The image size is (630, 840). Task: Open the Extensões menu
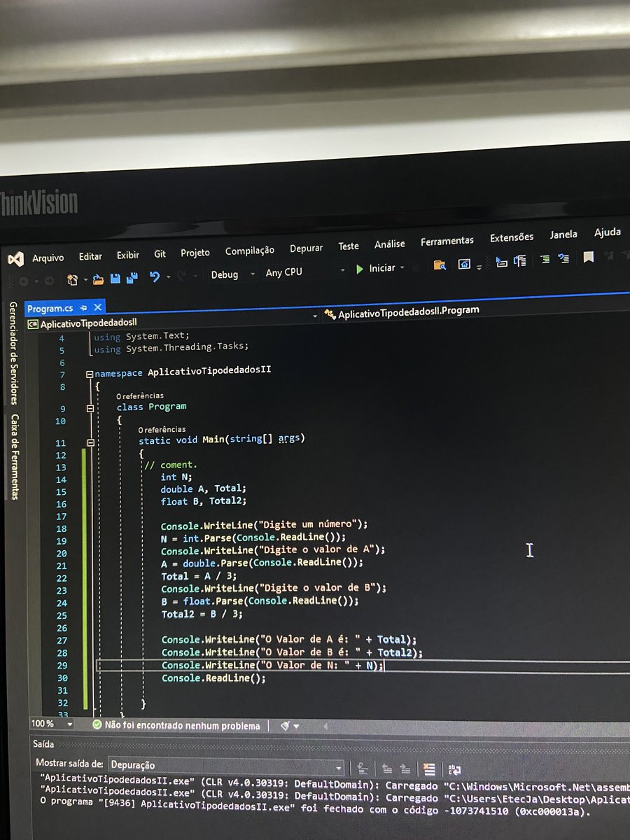pos(512,237)
